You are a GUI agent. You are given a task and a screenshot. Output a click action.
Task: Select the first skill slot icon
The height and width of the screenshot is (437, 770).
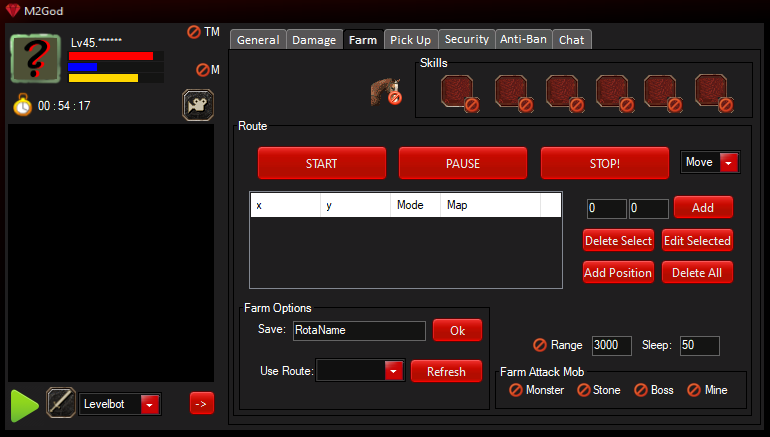pos(458,92)
